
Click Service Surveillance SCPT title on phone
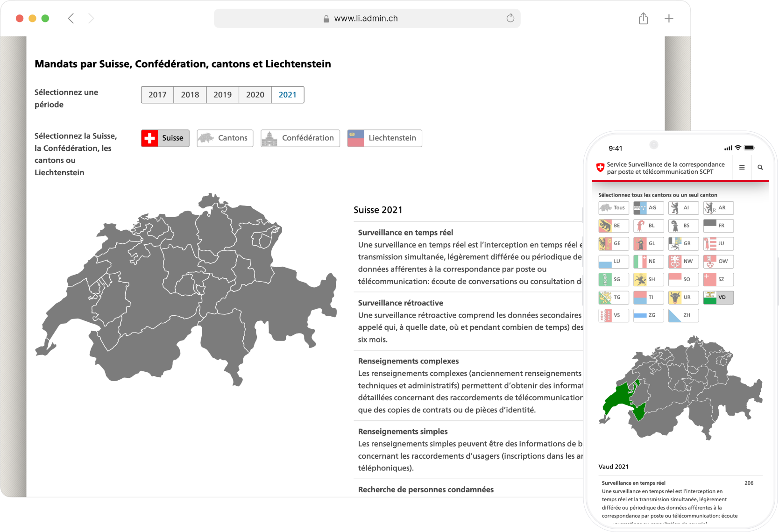pos(666,168)
